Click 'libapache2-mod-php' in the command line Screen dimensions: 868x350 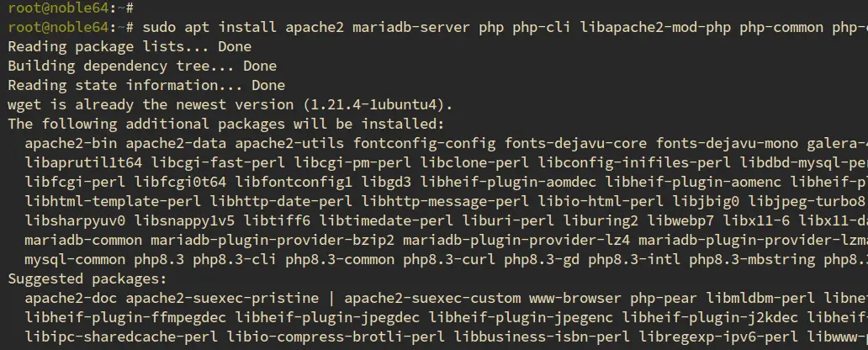(655, 27)
